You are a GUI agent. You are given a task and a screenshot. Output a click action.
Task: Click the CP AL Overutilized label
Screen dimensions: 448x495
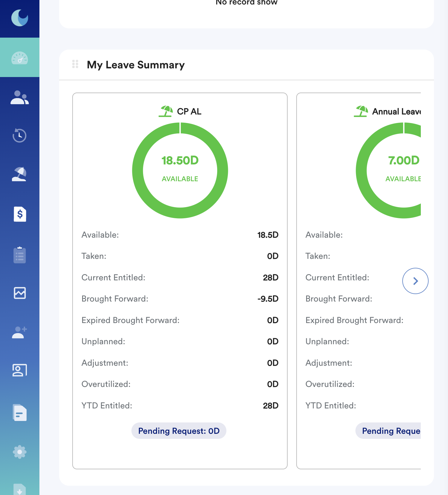point(106,384)
